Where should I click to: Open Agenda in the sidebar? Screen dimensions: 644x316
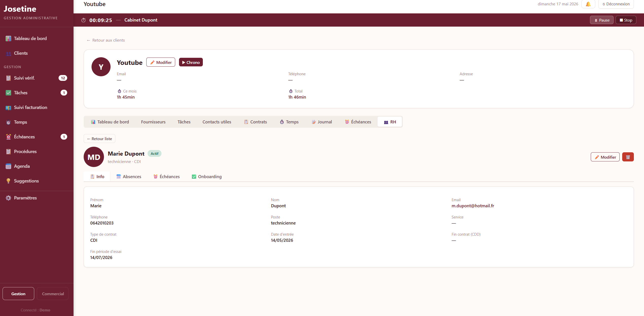click(37, 166)
